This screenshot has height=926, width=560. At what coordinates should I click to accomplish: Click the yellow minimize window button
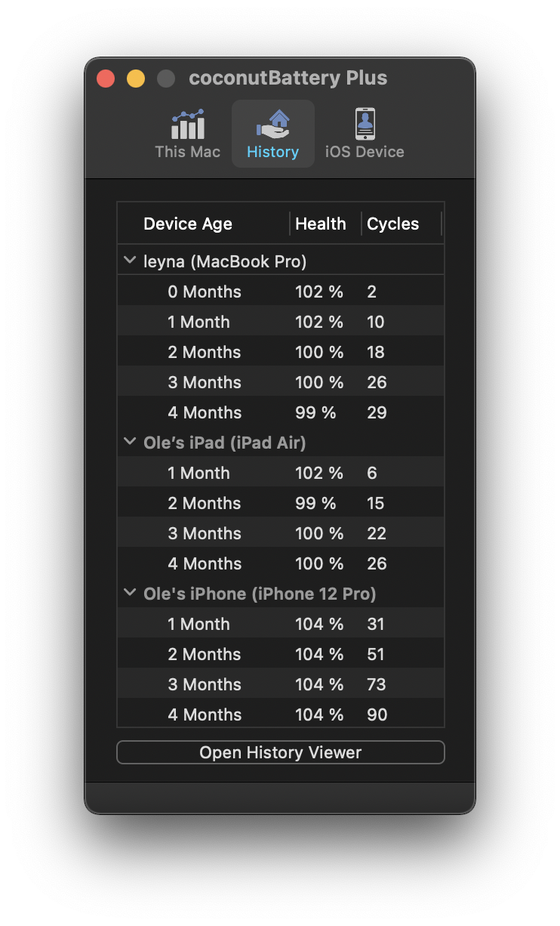(136, 79)
